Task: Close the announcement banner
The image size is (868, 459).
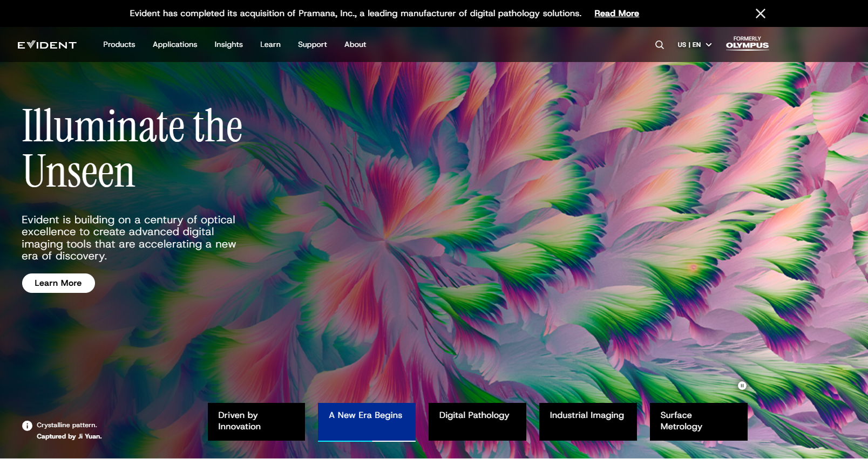Action: [760, 13]
